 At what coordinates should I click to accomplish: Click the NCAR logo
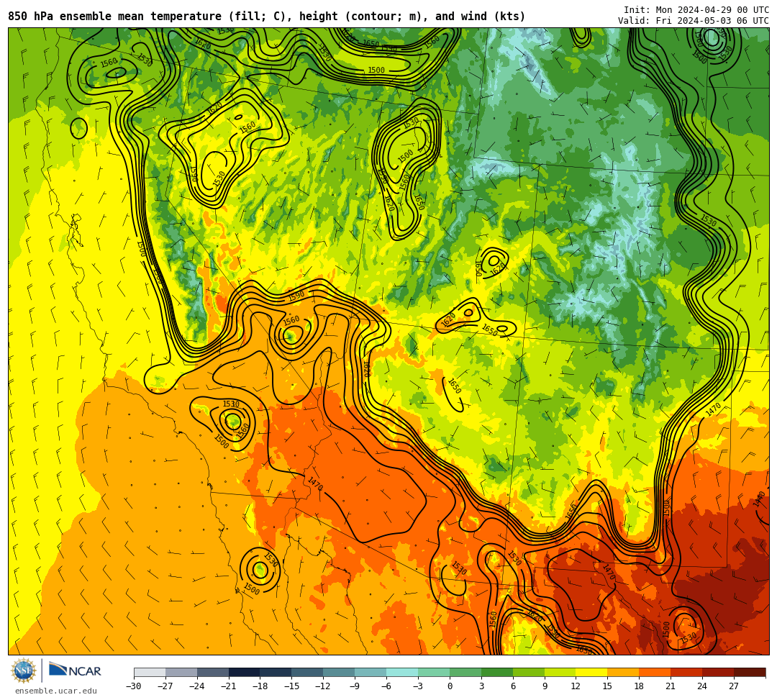(75, 671)
